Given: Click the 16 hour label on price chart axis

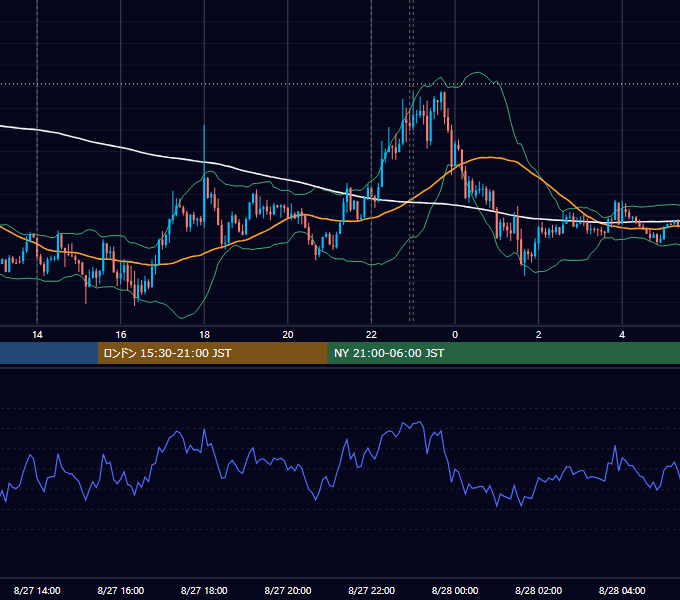Looking at the screenshot, I should click(x=121, y=335).
